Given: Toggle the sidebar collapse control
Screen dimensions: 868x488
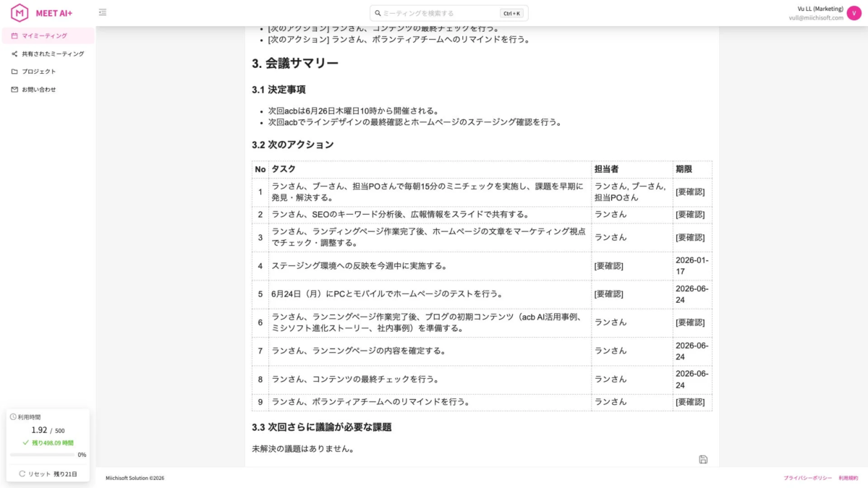Looking at the screenshot, I should click(x=103, y=12).
